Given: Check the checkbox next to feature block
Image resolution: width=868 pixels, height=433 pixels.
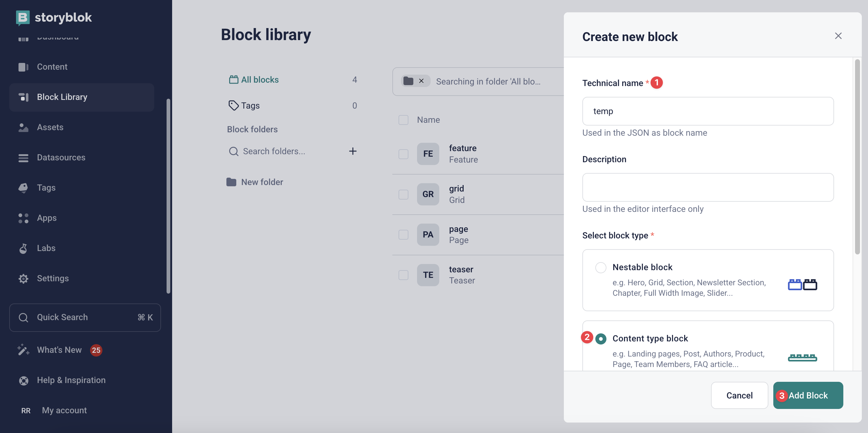Looking at the screenshot, I should click(x=403, y=154).
